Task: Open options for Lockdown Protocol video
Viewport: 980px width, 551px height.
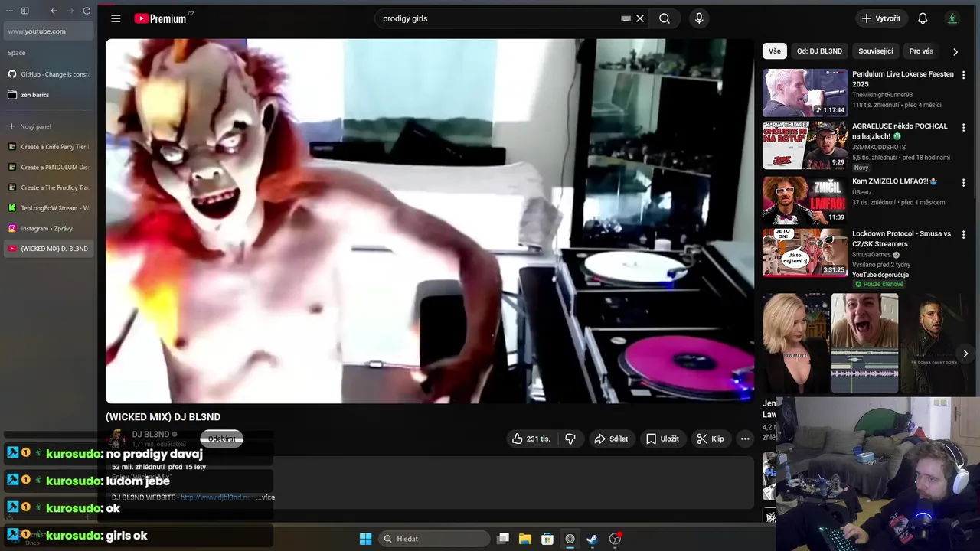Action: click(963, 235)
